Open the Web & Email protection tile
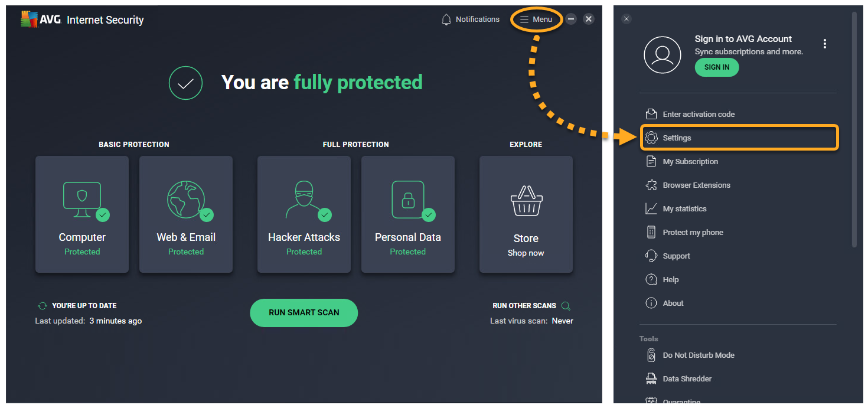868x408 pixels. pos(186,214)
